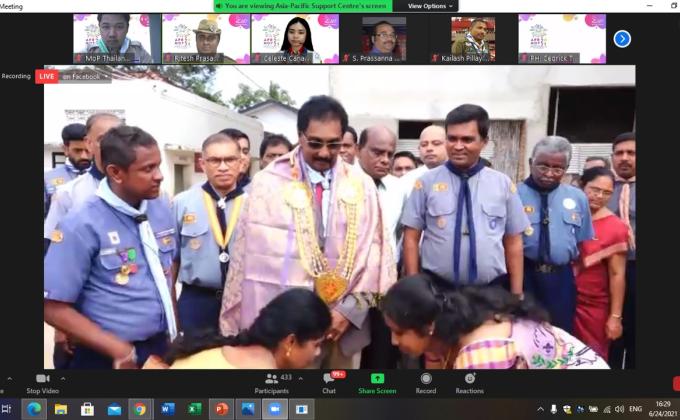Stop the video camera in Zoom
This screenshot has height=420, width=680.
(42, 384)
